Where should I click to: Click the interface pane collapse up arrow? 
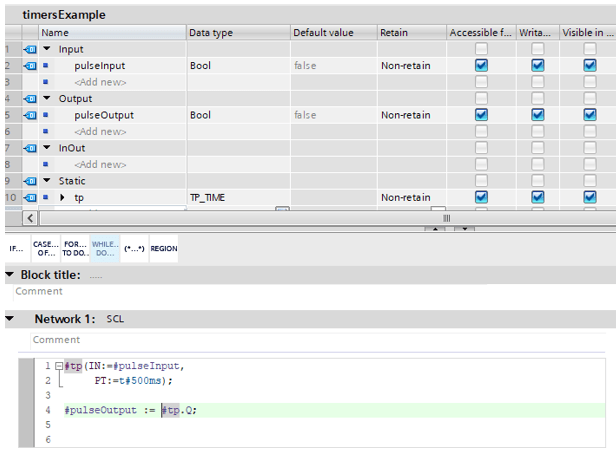[x=435, y=229]
